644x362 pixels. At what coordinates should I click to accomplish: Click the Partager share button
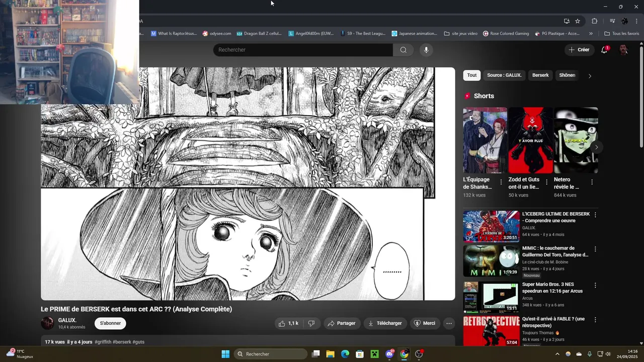tap(342, 323)
